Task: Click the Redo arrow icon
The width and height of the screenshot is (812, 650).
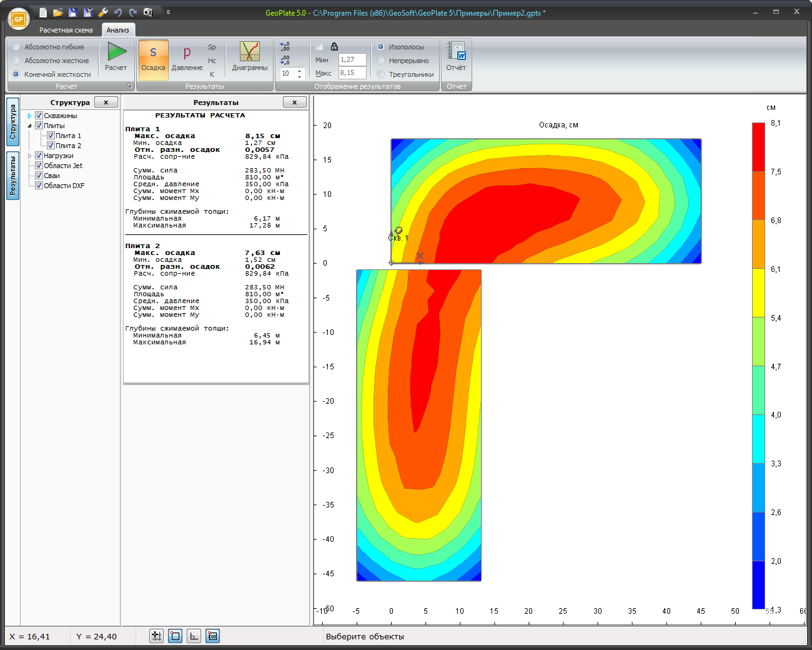Action: [133, 12]
